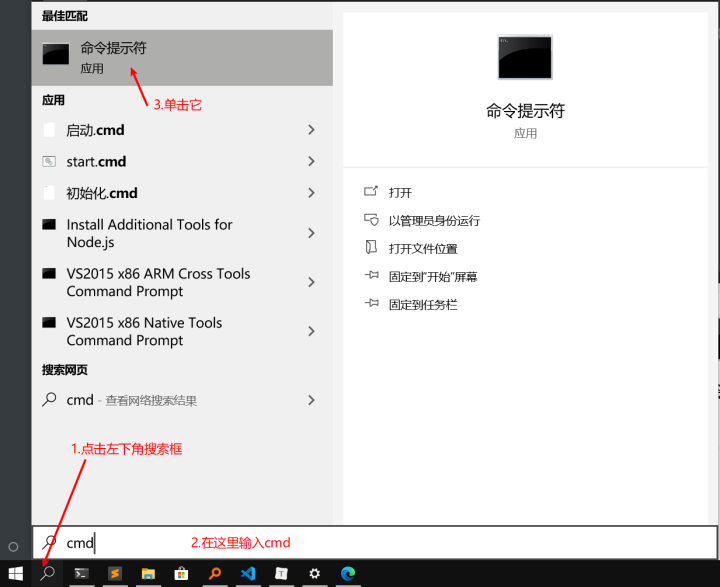Click the 命令提示符 icon in best match

pyautogui.click(x=56, y=54)
